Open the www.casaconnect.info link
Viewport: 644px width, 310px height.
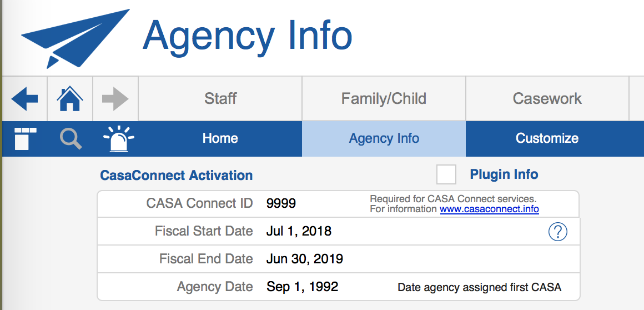click(489, 209)
